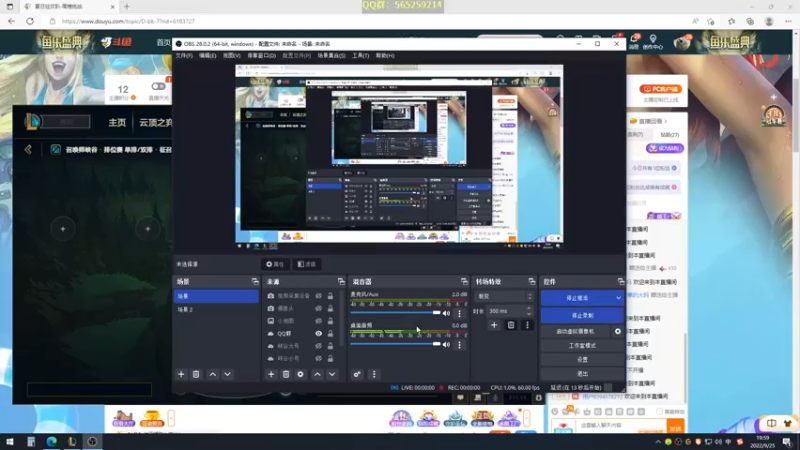
Task: Click 麦克风/Aux volume slider
Action: [395, 313]
